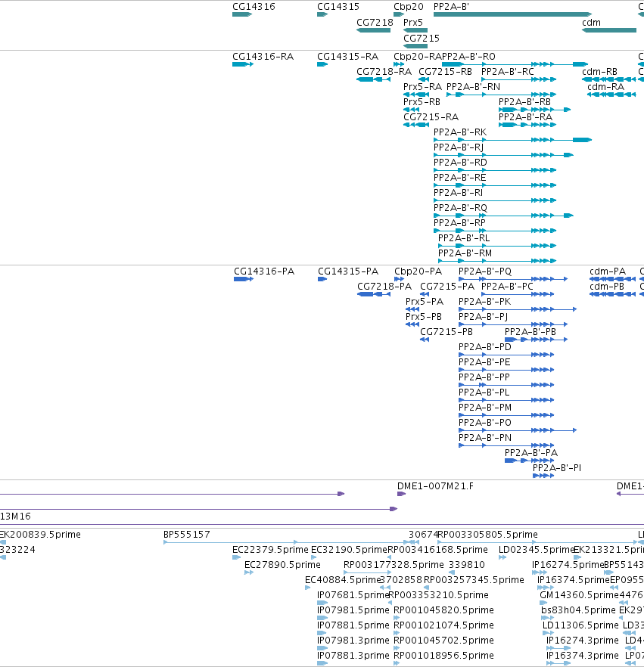Select transcript PP2A-B'-RK

pos(512,140)
